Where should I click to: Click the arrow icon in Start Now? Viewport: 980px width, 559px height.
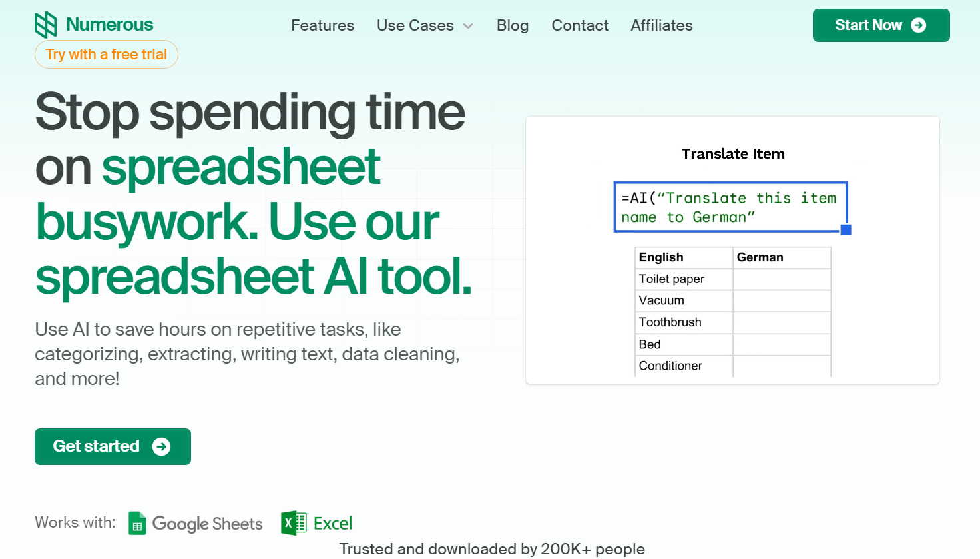tap(919, 25)
